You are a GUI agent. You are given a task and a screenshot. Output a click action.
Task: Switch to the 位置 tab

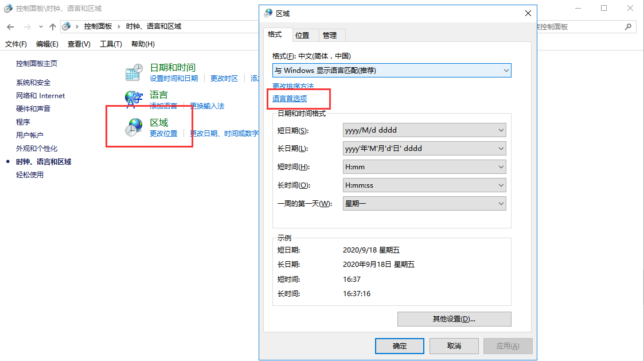point(302,35)
